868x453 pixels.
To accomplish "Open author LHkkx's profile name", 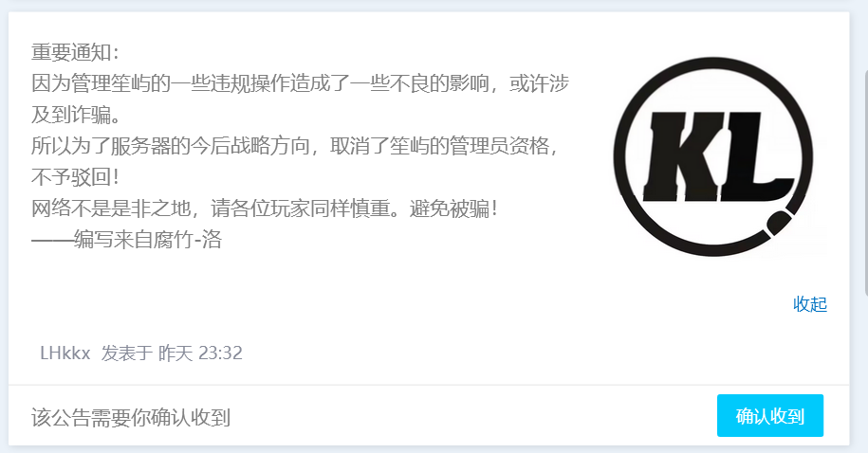I will [x=65, y=353].
